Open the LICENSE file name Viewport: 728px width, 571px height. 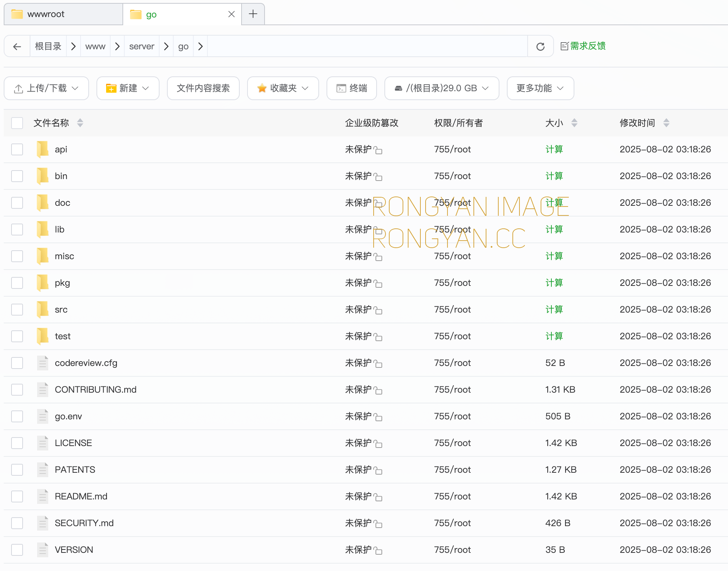pos(73,443)
